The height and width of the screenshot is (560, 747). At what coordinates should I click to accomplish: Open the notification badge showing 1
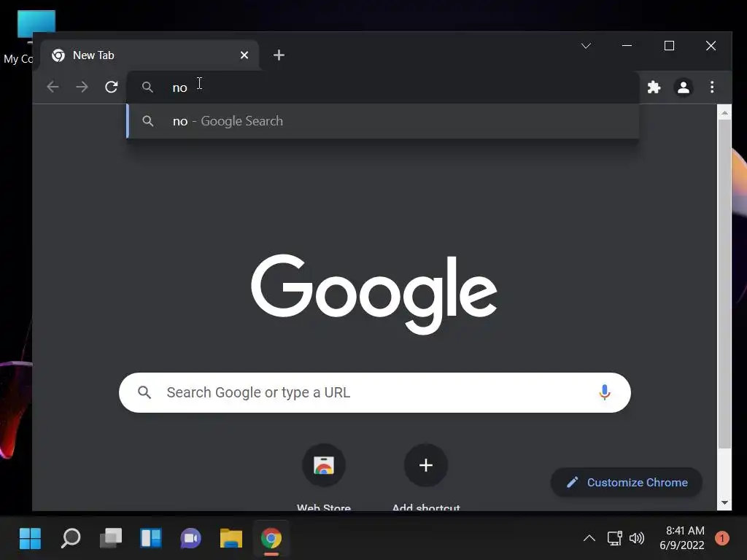pyautogui.click(x=722, y=539)
